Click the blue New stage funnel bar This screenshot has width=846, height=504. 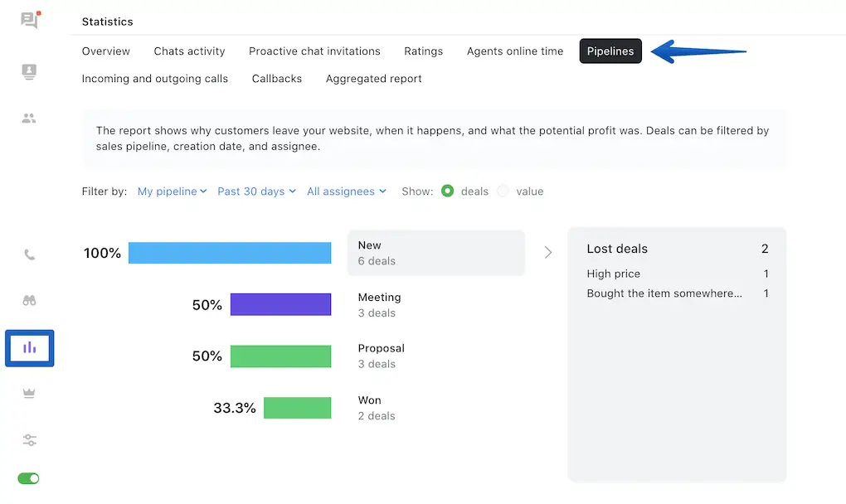point(230,253)
